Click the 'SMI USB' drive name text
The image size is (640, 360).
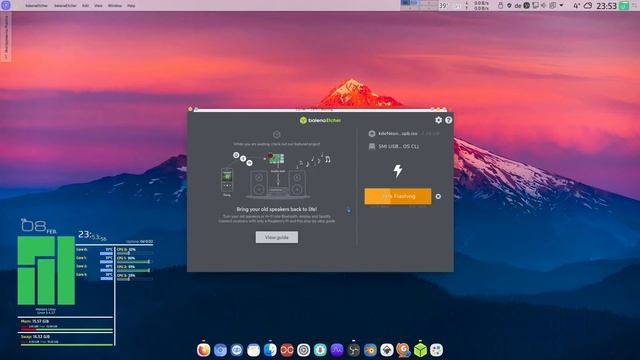[398, 146]
